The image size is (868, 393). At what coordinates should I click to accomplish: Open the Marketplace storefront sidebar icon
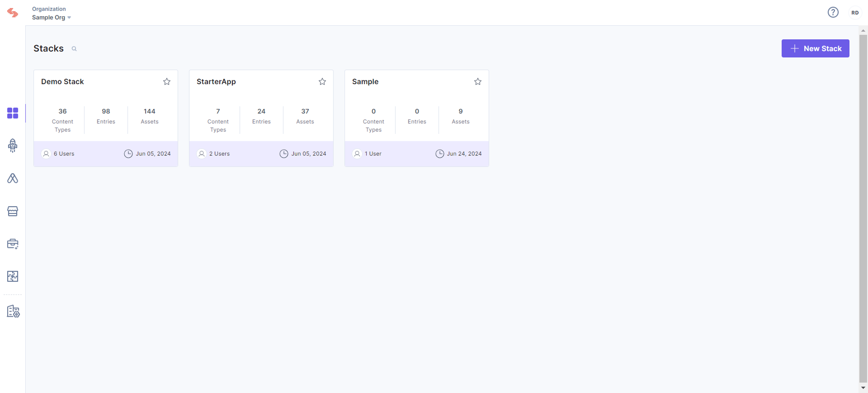(x=12, y=211)
